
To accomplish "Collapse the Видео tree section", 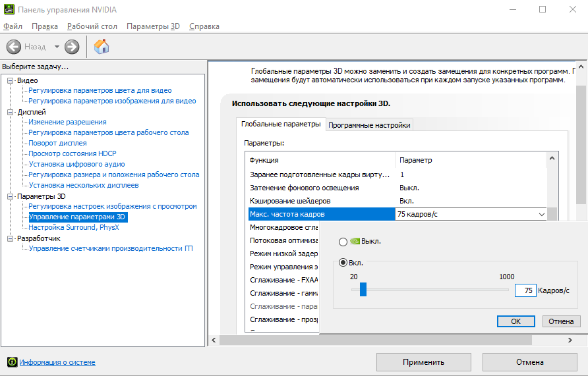I will [11, 80].
